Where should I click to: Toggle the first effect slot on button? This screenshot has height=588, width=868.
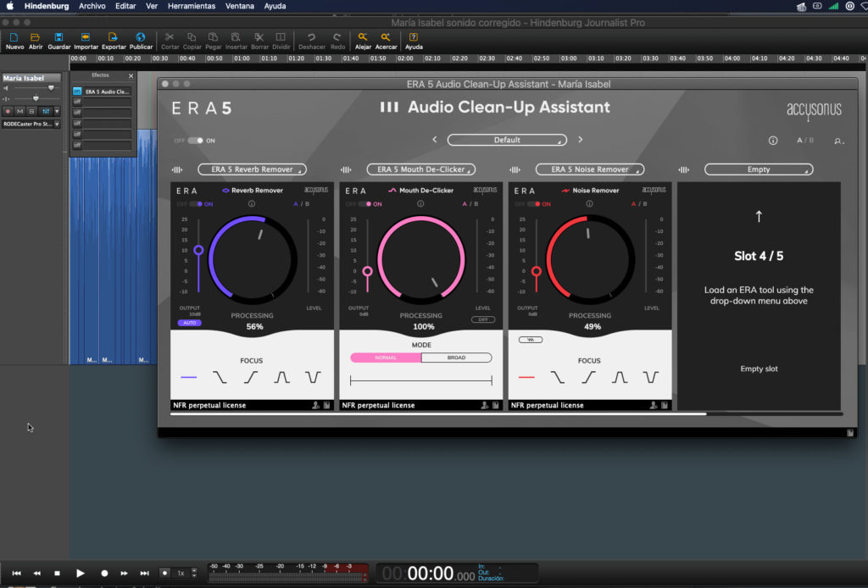click(77, 92)
